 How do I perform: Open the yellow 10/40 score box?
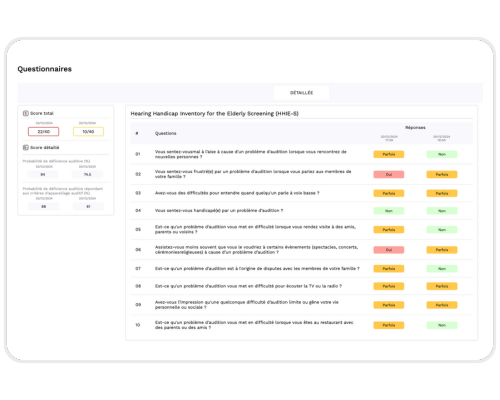point(88,132)
